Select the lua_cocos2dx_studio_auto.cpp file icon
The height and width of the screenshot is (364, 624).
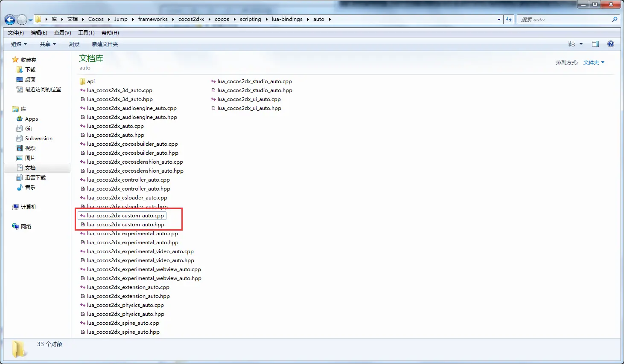(213, 81)
